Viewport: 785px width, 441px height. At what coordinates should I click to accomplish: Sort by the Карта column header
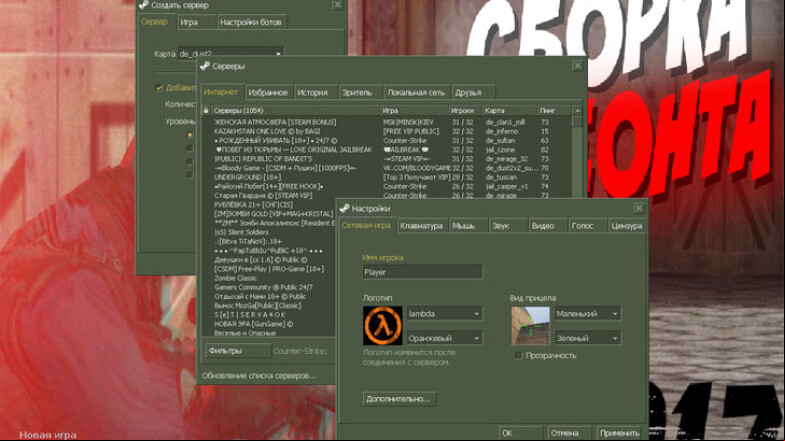pyautogui.click(x=509, y=110)
